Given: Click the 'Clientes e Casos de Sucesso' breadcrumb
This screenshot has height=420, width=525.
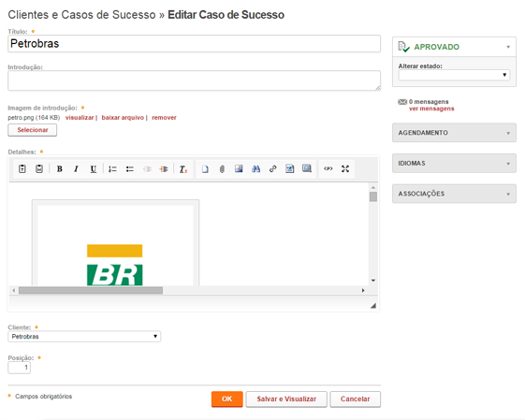Looking at the screenshot, I should click(x=81, y=15).
